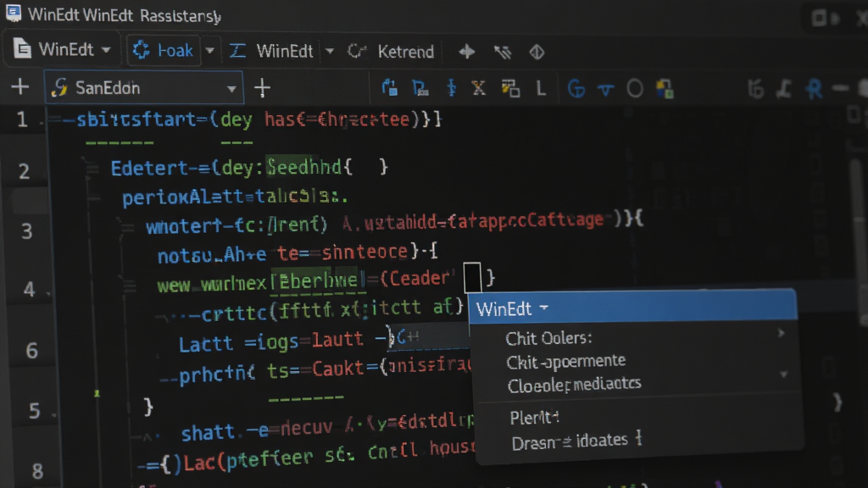Open the dropdown arrow beside the WinEdt document button

coord(106,50)
